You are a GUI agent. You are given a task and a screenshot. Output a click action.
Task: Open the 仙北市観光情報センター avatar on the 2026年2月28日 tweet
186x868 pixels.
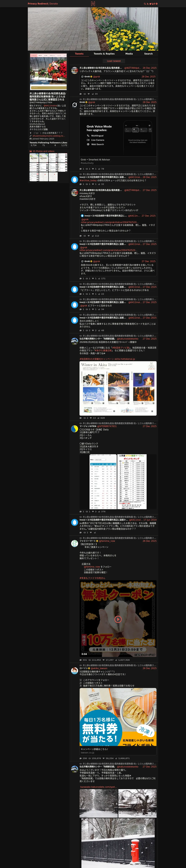[x=75, y=341]
